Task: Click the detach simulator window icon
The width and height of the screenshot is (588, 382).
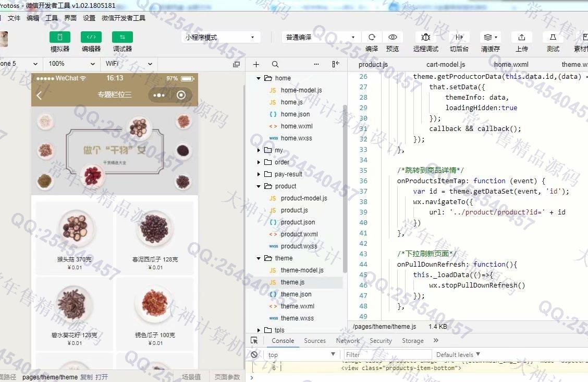Action: pos(236,64)
